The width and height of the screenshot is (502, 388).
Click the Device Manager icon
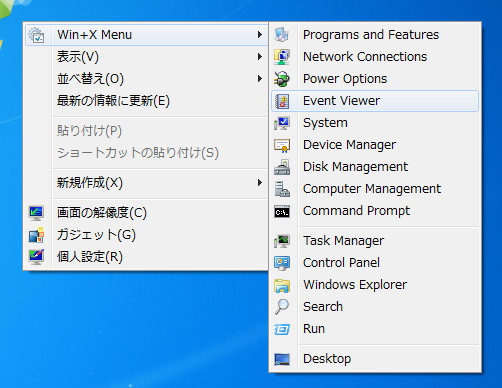(x=282, y=145)
